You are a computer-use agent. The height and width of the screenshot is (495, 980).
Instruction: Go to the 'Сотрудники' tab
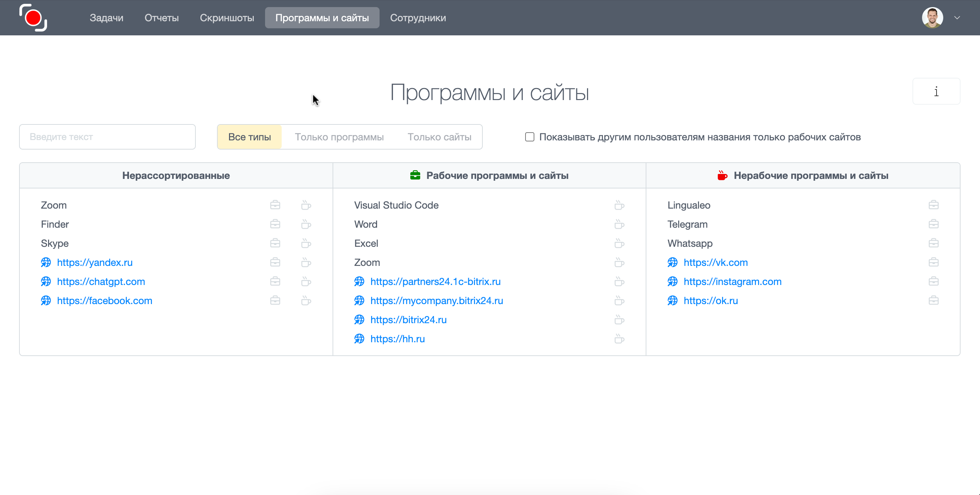[418, 18]
